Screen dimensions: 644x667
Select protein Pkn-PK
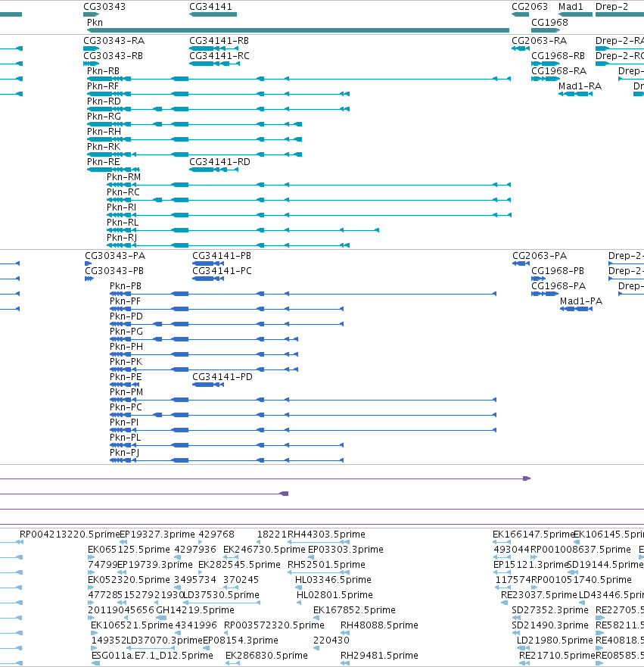pos(126,362)
